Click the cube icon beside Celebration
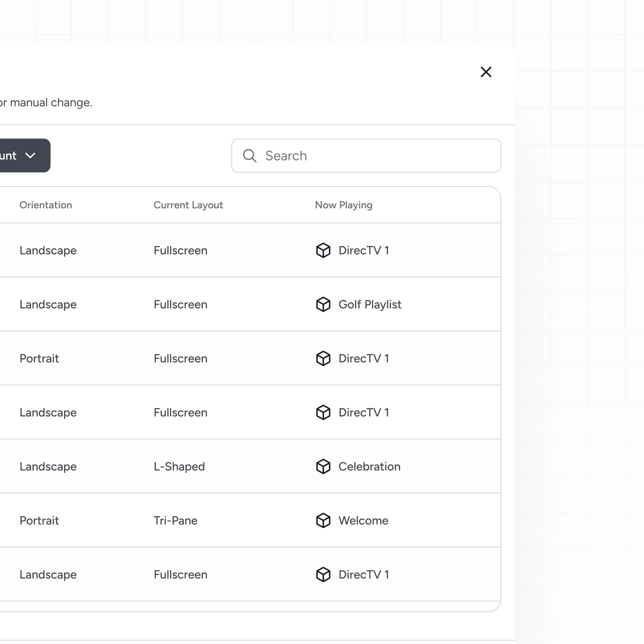644x644 pixels. (x=323, y=466)
